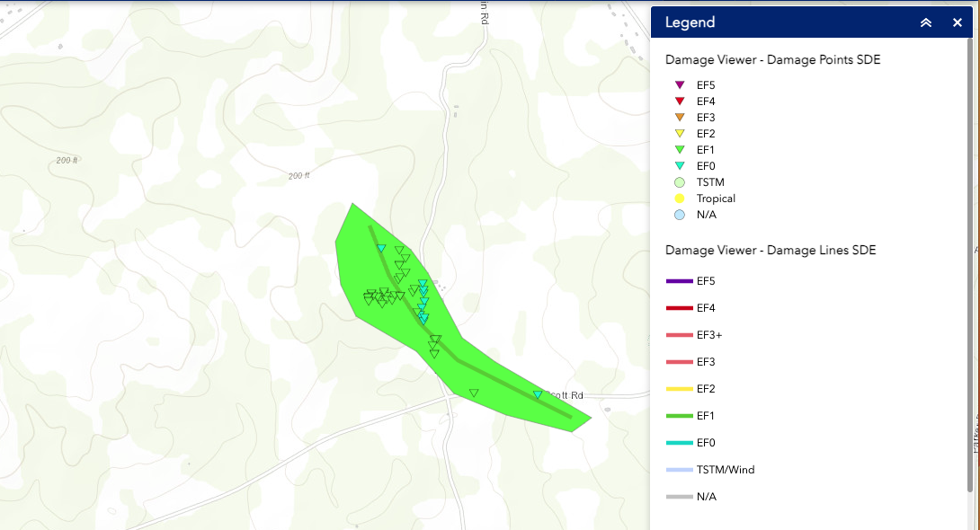Screen dimensions: 980x530
Task: Click the gray N/A line swatch
Action: coord(680,497)
